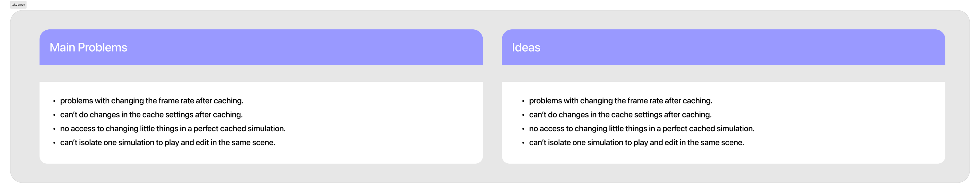
Task: Click the "Ideas" heading text
Action: [x=526, y=47]
